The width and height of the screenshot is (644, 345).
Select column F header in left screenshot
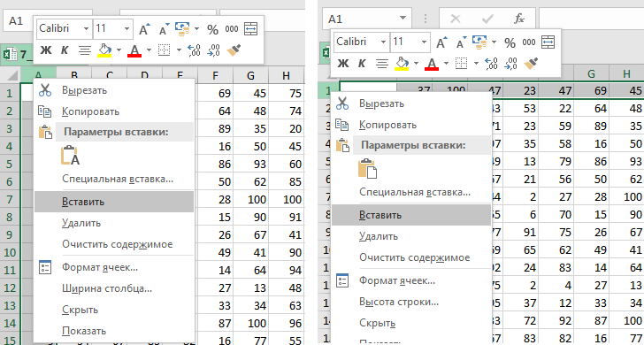pos(216,75)
